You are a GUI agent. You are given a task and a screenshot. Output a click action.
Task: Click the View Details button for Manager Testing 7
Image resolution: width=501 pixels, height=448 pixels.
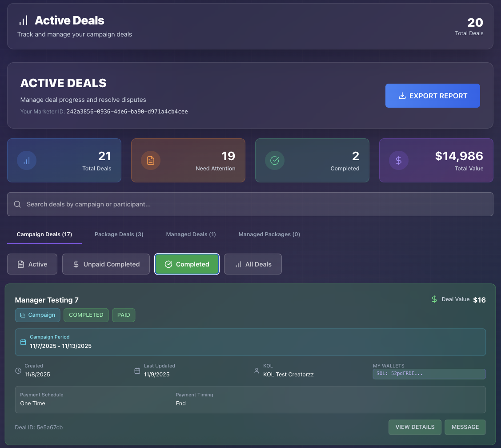pos(415,427)
